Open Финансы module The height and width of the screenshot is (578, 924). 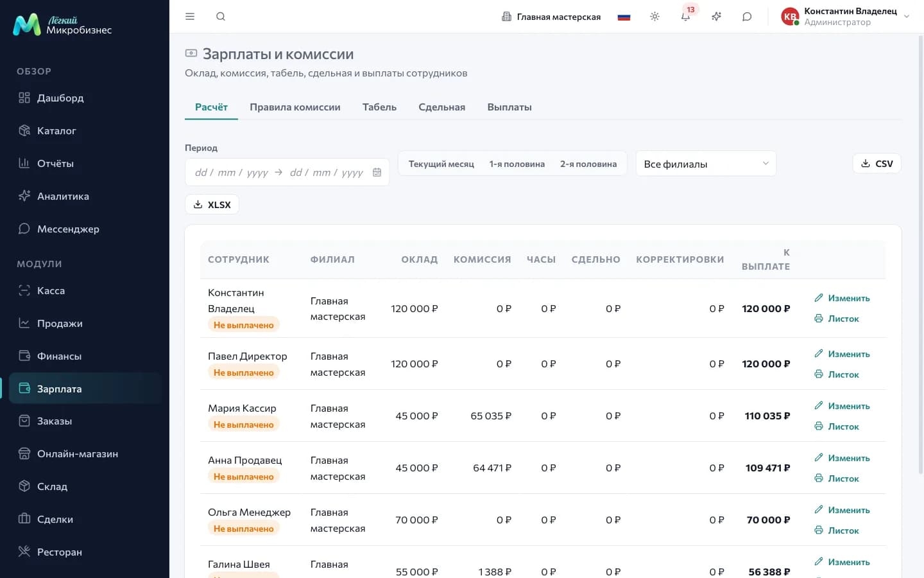pyautogui.click(x=85, y=356)
